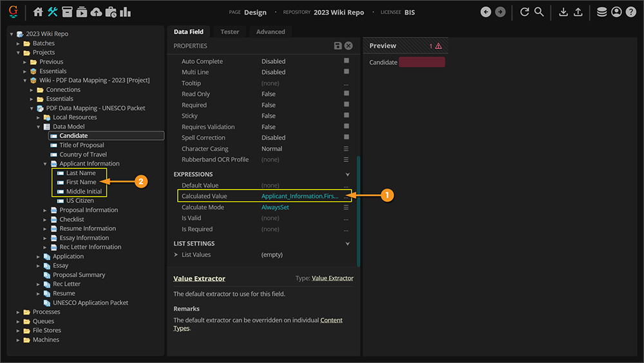Select First Name in the tree
This screenshot has width=644, height=363.
pos(81,182)
